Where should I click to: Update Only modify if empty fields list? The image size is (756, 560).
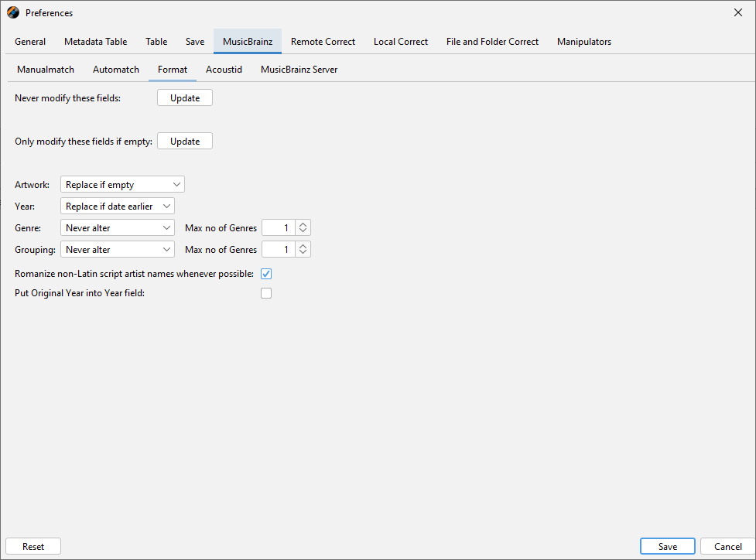pyautogui.click(x=185, y=142)
